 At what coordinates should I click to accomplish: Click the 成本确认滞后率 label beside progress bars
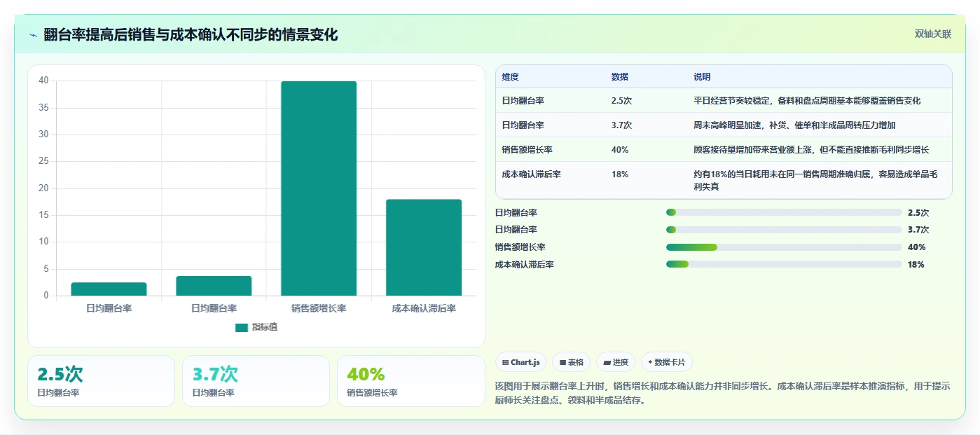(525, 265)
